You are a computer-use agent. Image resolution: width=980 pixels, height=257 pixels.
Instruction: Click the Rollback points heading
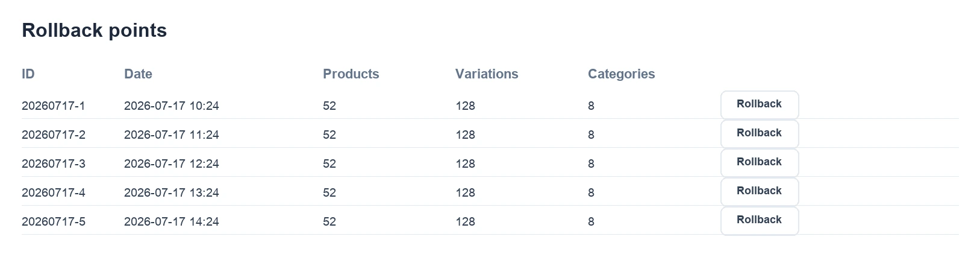[95, 30]
